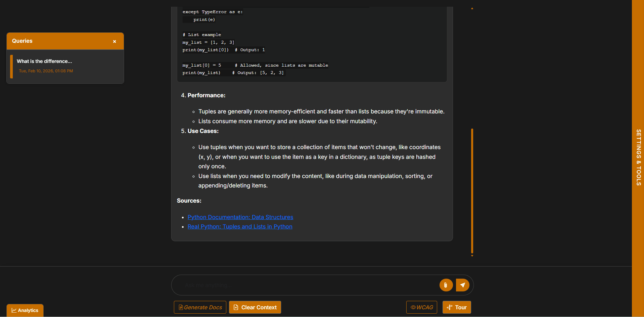The width and height of the screenshot is (644, 317).
Task: Open Python Documentation: Data Structures link
Action: tap(240, 217)
